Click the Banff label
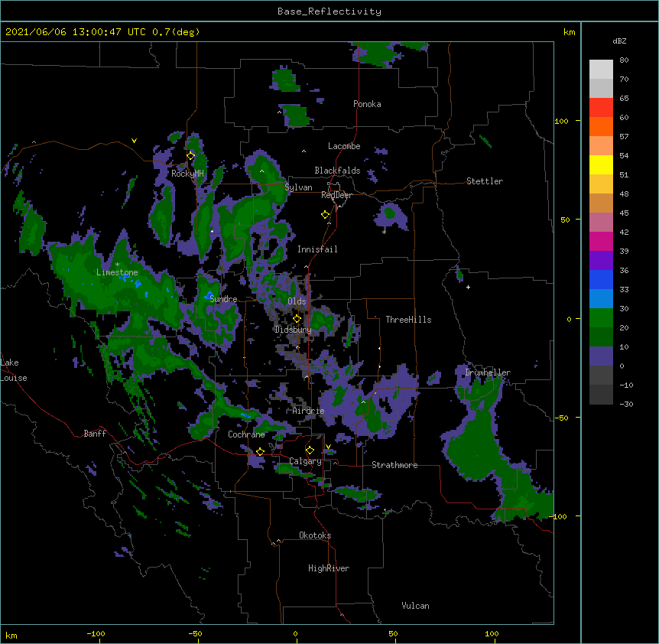Screen dimensions: 659x644 95,434
